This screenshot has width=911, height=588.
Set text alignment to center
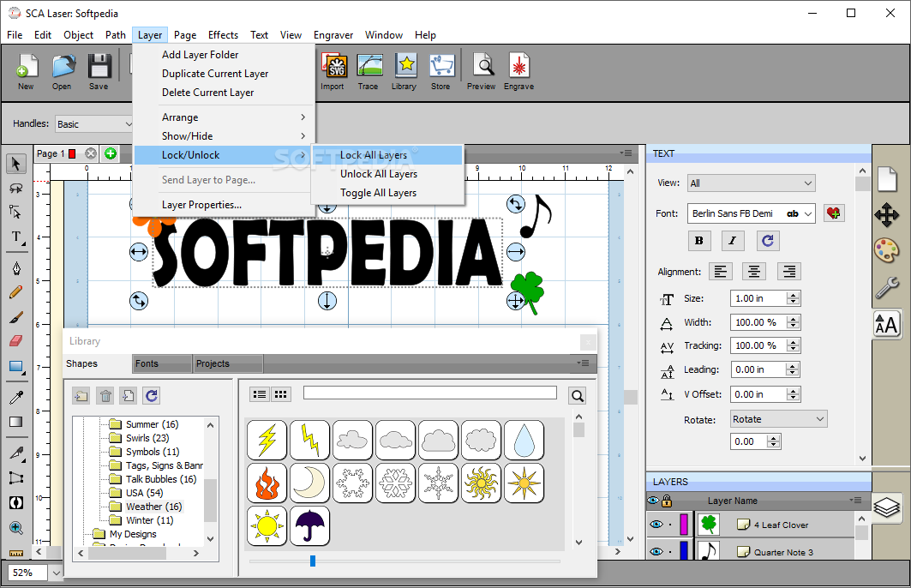click(754, 272)
